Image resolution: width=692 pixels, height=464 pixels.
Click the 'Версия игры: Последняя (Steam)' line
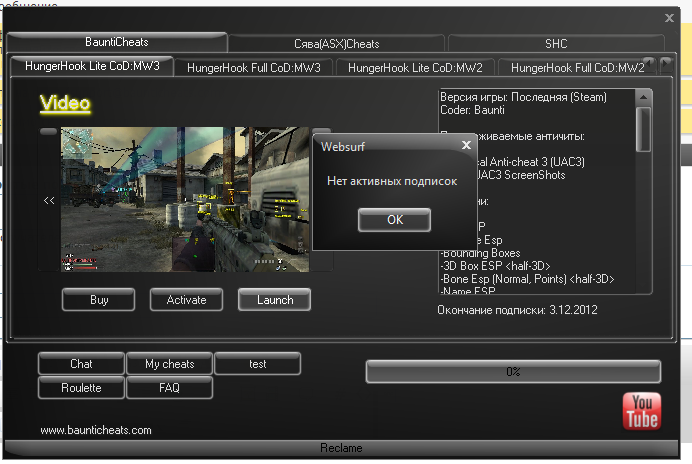[x=523, y=97]
